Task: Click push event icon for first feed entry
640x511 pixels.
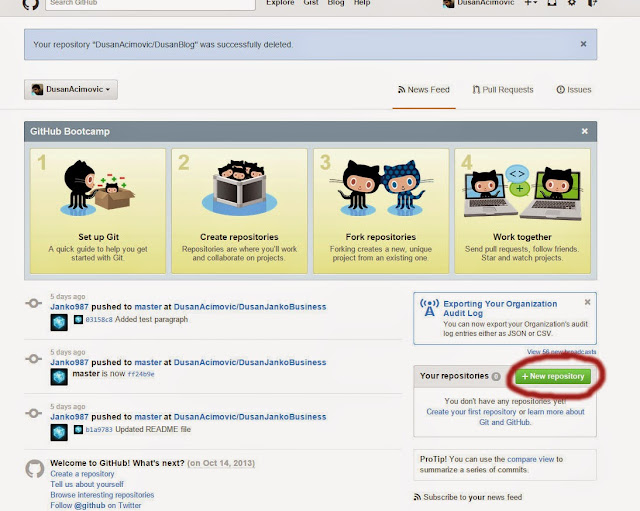Action: [x=33, y=303]
